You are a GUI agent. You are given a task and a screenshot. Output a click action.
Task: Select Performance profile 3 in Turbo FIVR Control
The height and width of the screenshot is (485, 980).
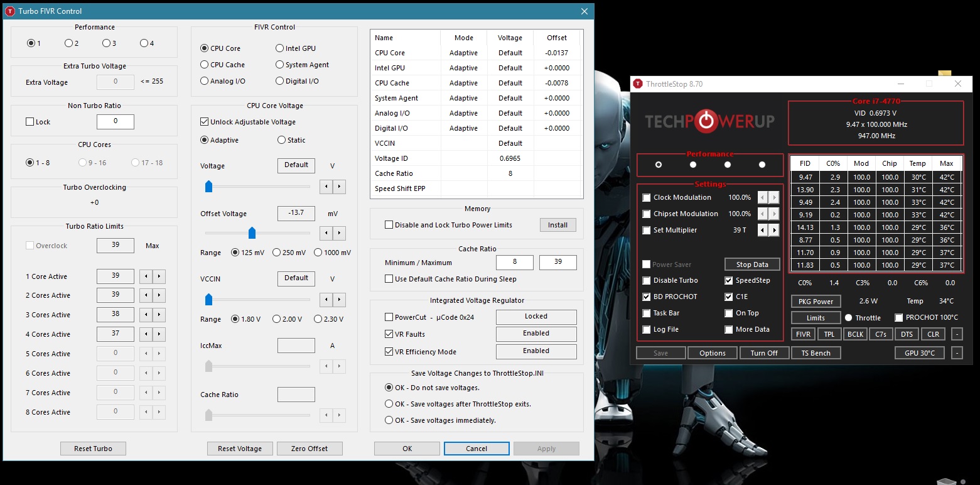[106, 43]
